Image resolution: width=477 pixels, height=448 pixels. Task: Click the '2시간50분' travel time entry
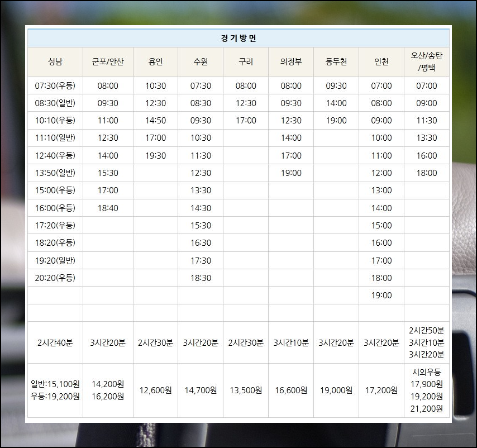pyautogui.click(x=427, y=330)
